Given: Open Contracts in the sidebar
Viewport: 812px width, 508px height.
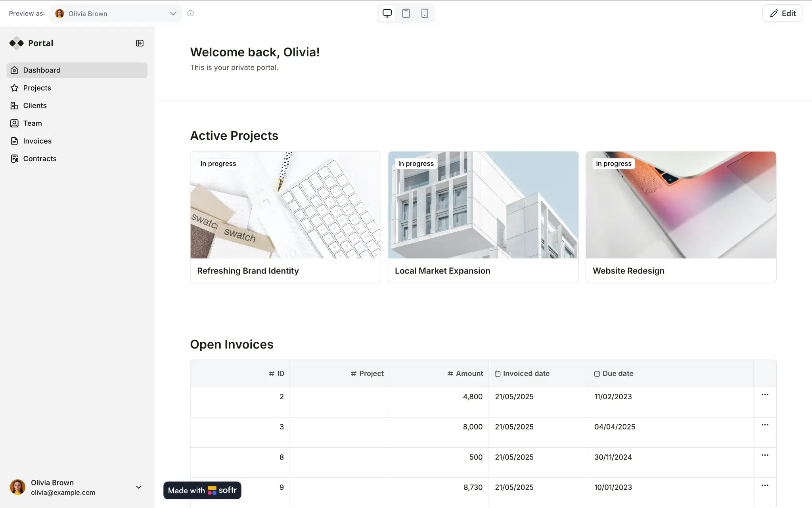Looking at the screenshot, I should click(77, 159).
